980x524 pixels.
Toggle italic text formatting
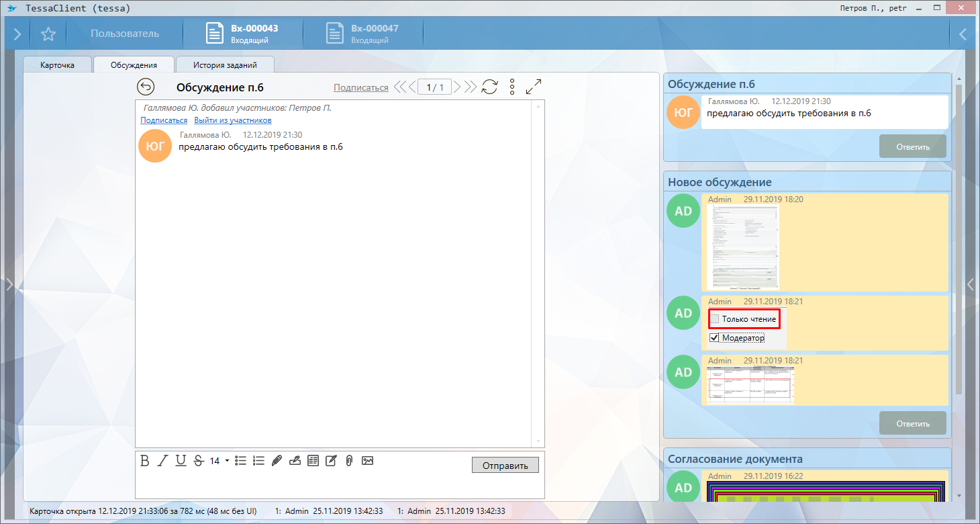(162, 461)
